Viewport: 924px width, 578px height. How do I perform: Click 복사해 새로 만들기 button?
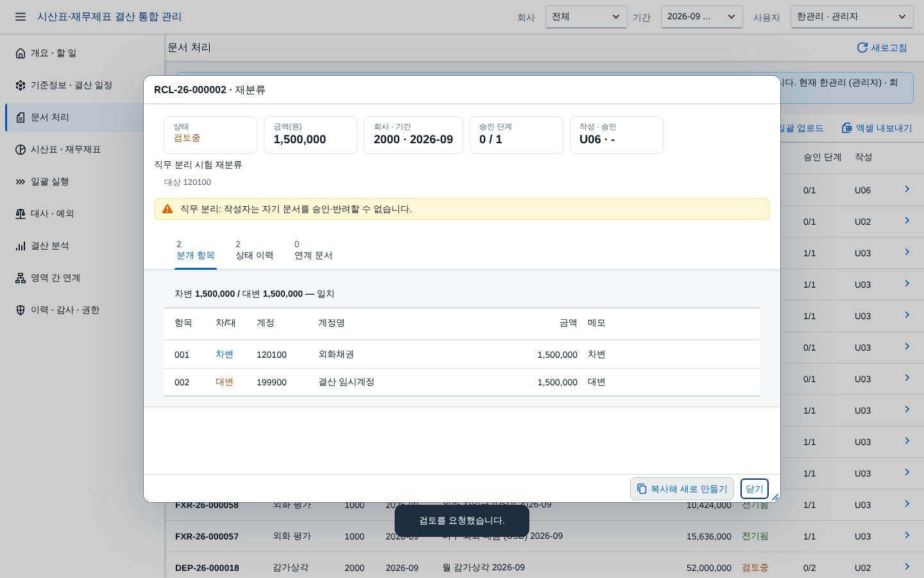pos(681,489)
